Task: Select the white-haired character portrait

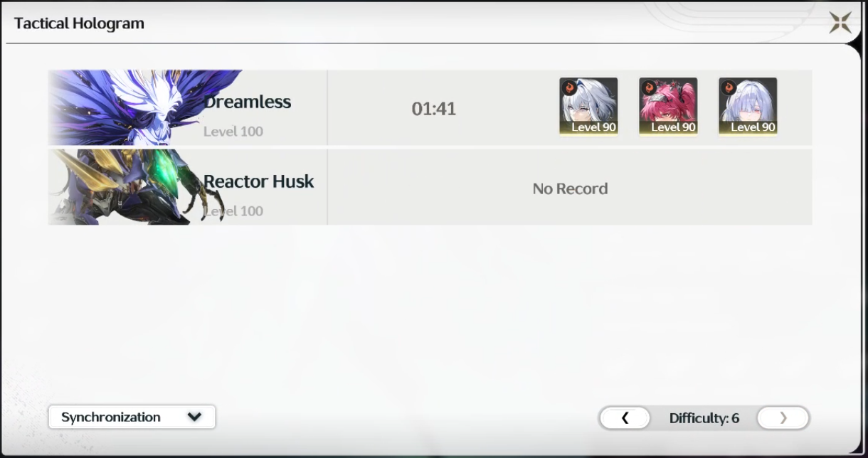Action: pyautogui.click(x=588, y=107)
